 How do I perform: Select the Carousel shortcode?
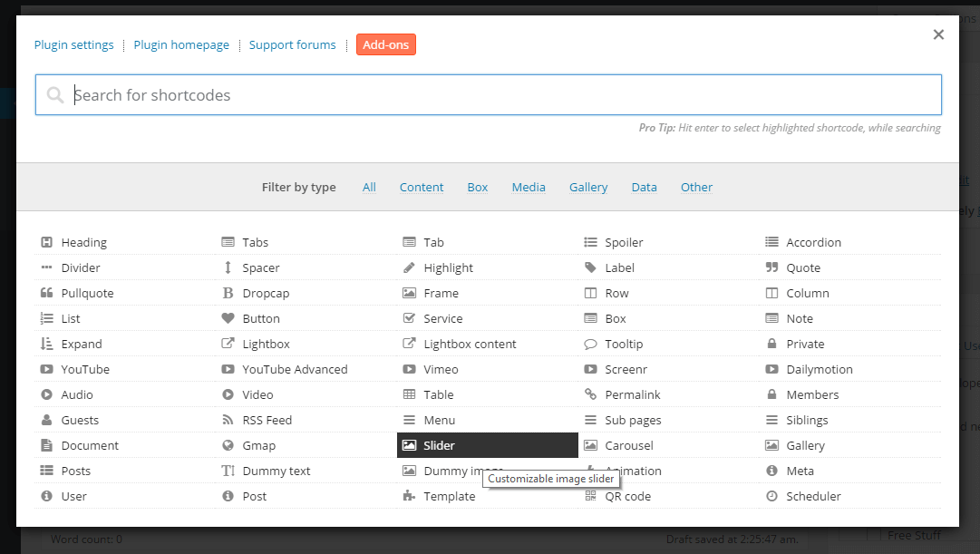click(628, 444)
